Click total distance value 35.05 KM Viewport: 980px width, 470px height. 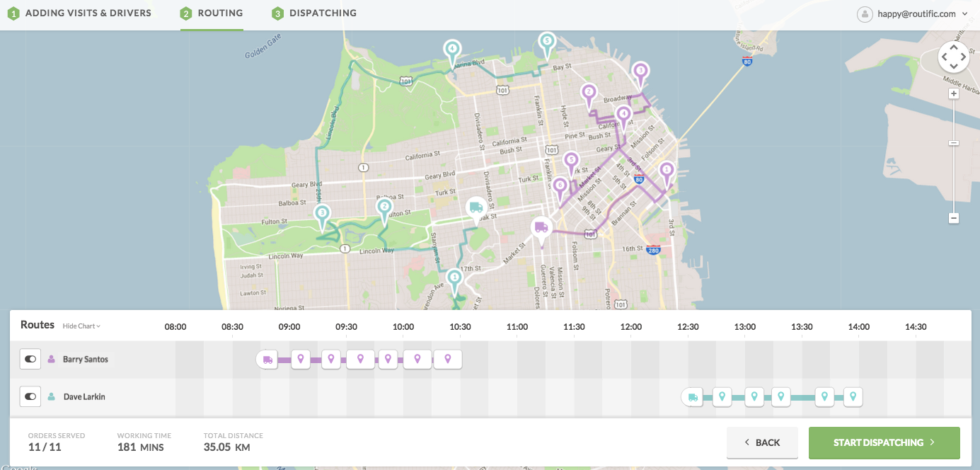click(x=226, y=447)
